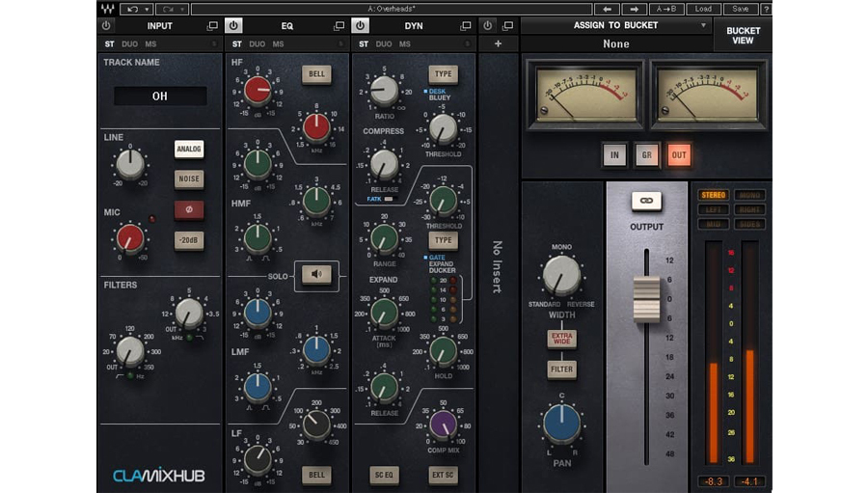
Task: Toggle the DYN section power button
Action: point(361,25)
